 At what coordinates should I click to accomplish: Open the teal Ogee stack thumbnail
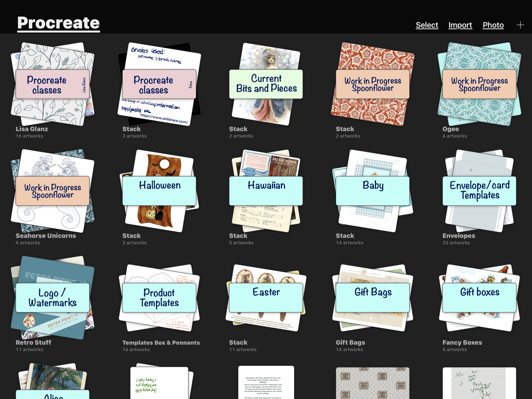pos(479,84)
